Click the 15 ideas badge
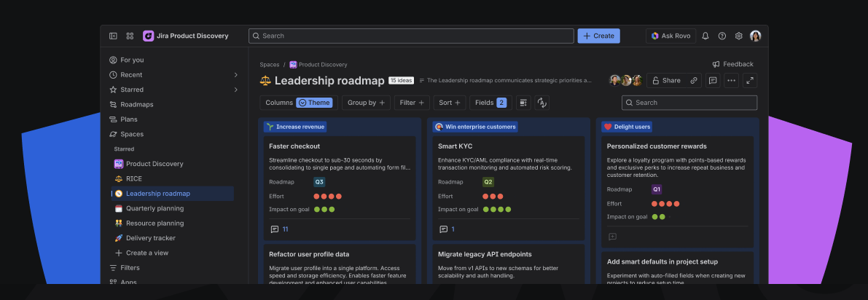The image size is (868, 300). pos(402,80)
